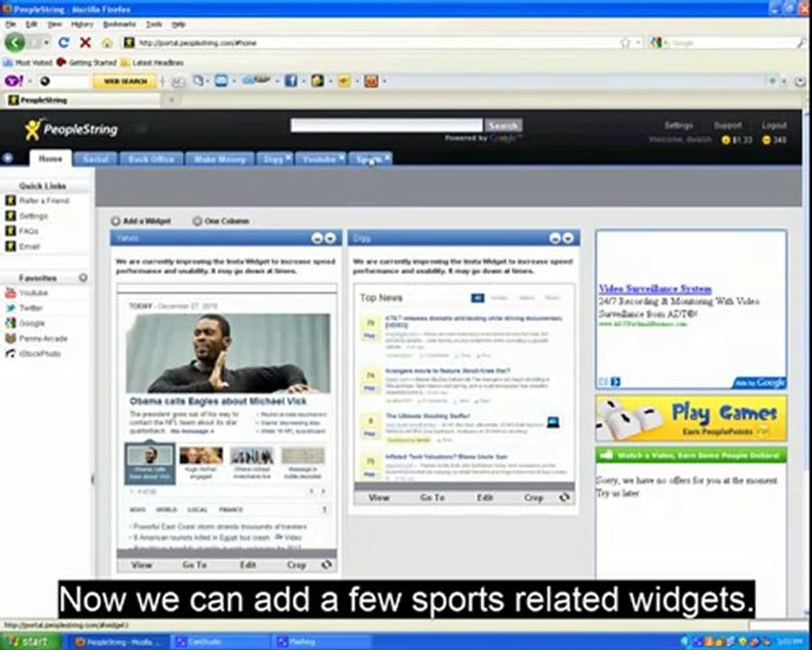Open the Yahoo widget header dropdown arrow
This screenshot has width=812, height=650.
point(330,238)
